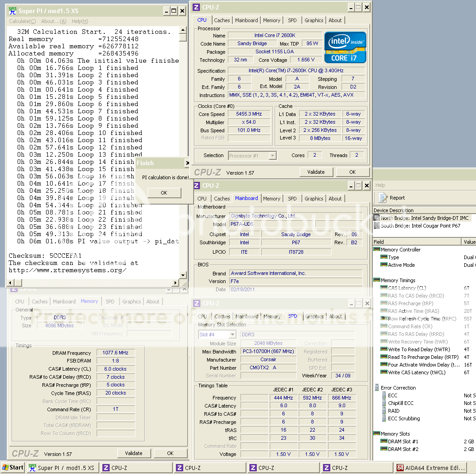Click the DRAM Slot #1 icon

pyautogui.click(x=384, y=441)
